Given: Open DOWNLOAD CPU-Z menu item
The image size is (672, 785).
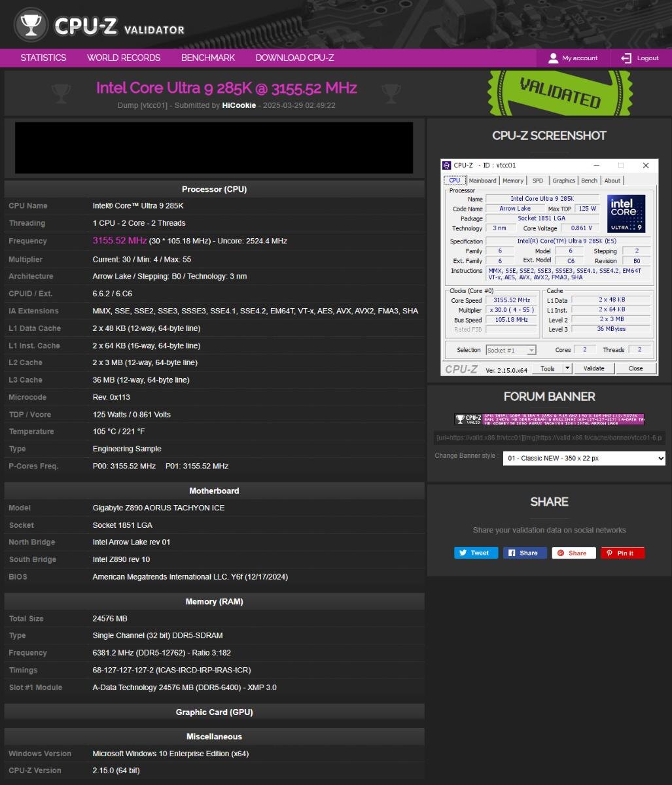Looking at the screenshot, I should (x=294, y=58).
